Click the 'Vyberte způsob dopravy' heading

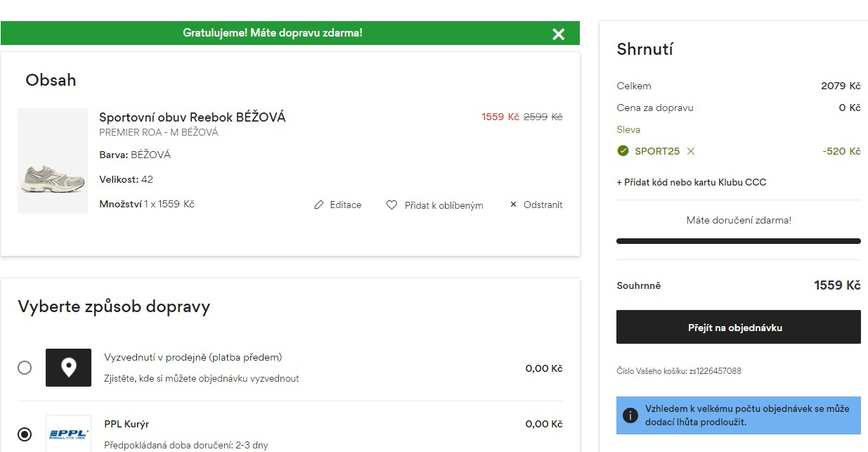pyautogui.click(x=114, y=306)
